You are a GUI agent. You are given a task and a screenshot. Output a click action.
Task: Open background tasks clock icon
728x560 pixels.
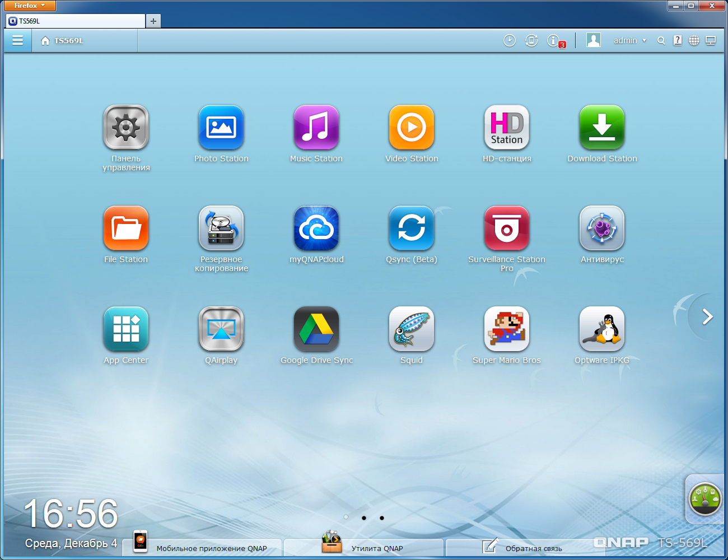point(510,40)
